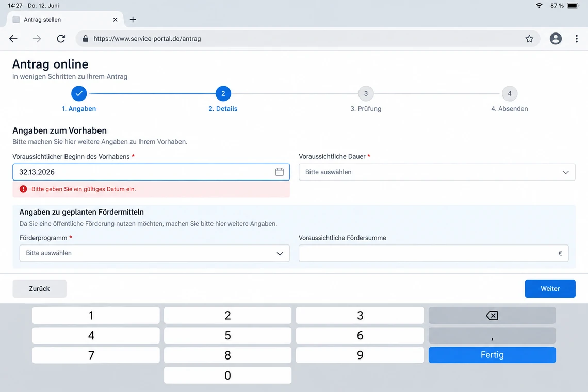Open the user profile icon
This screenshot has height=392, width=588.
coord(556,39)
